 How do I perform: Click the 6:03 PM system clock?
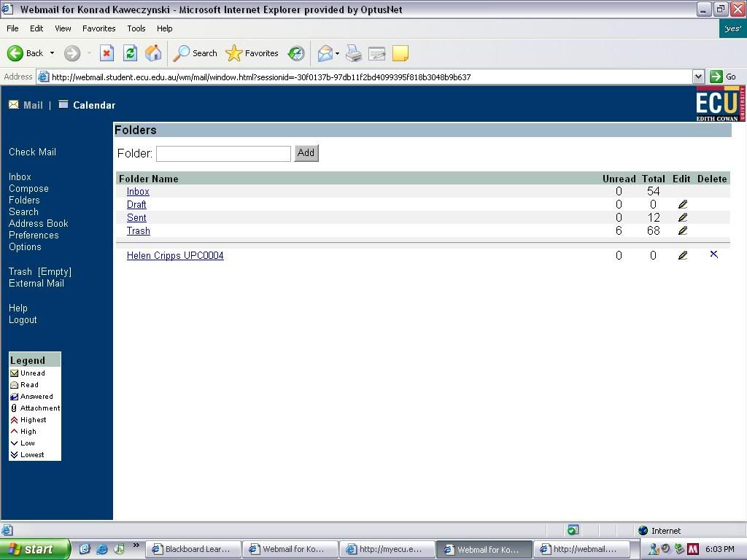click(x=719, y=549)
